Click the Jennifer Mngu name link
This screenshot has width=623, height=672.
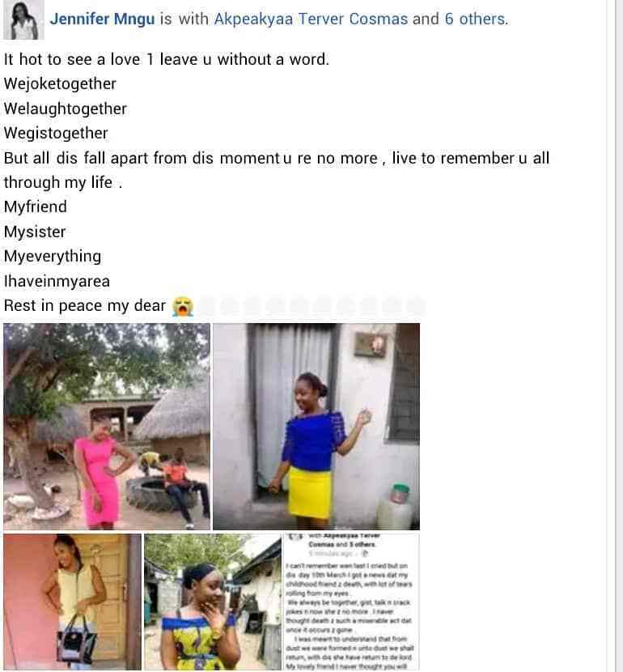point(102,19)
